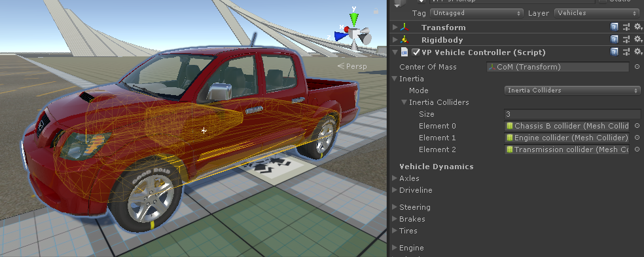Pick object for Center Of Mass field
The width and height of the screenshot is (644, 257).
click(x=637, y=67)
